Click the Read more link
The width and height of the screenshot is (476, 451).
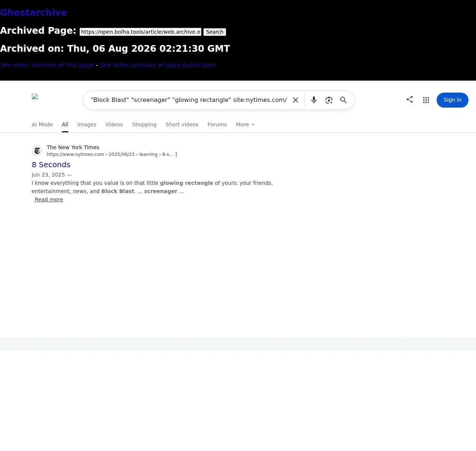click(49, 199)
